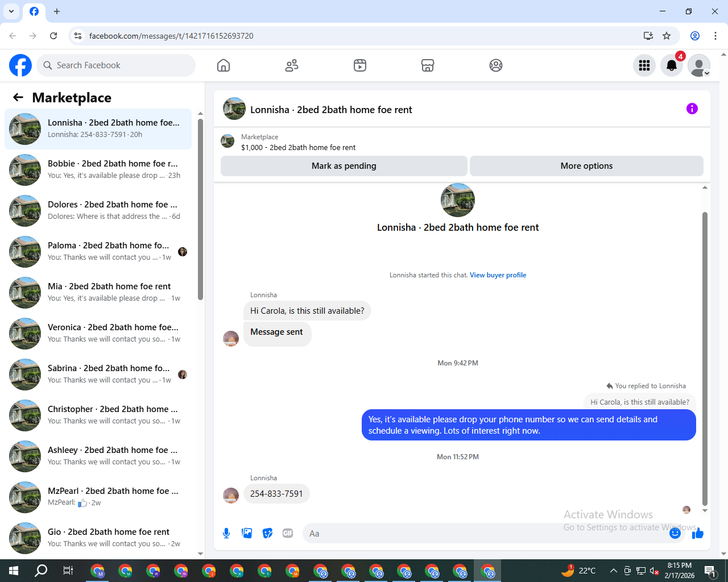Open the Dolores conversation
This screenshot has height=582, width=728.
98,211
